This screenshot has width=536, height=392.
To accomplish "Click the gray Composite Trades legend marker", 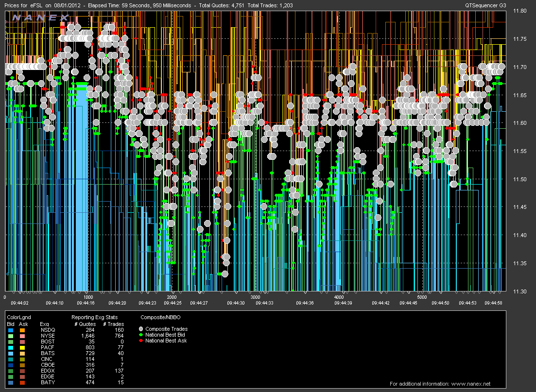I will coord(140,329).
